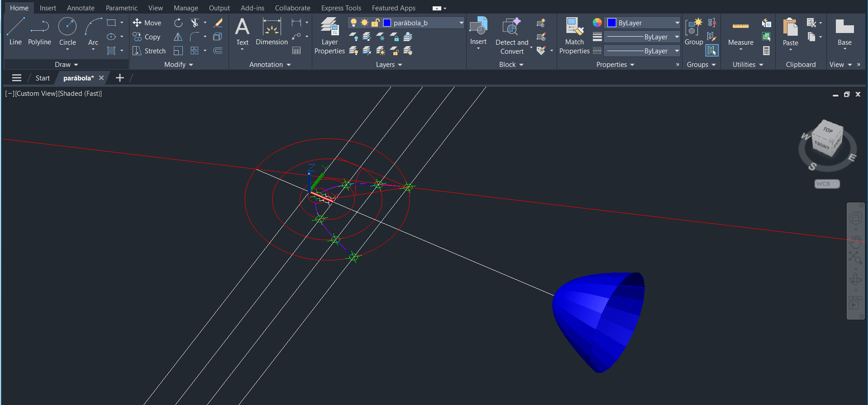
Task: Open the Start document tab
Action: (43, 78)
